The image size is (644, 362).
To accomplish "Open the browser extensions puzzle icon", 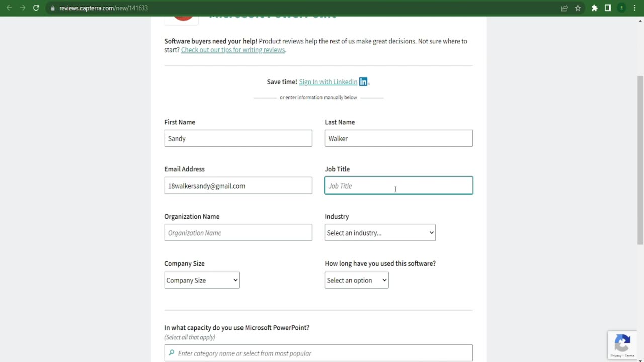I will [594, 8].
